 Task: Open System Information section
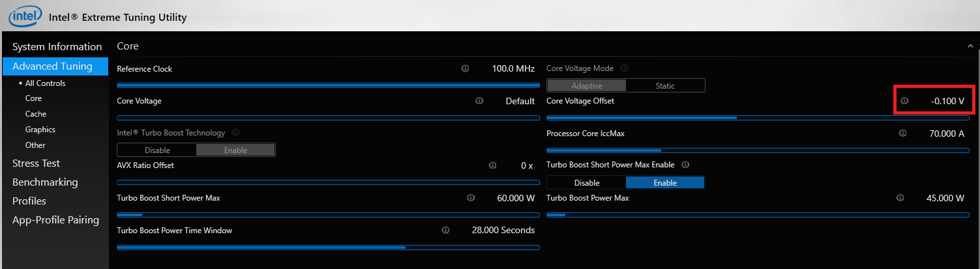[x=57, y=47]
